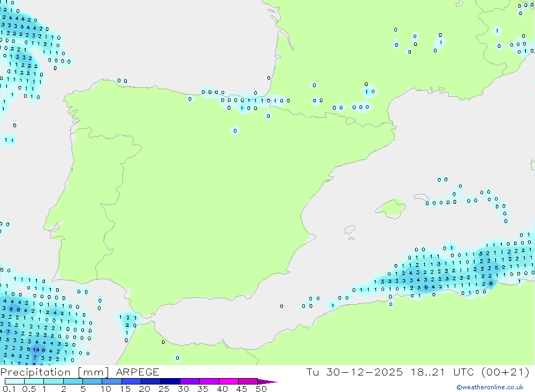
Task: Click the '20' legend scale label
Action: (144, 389)
